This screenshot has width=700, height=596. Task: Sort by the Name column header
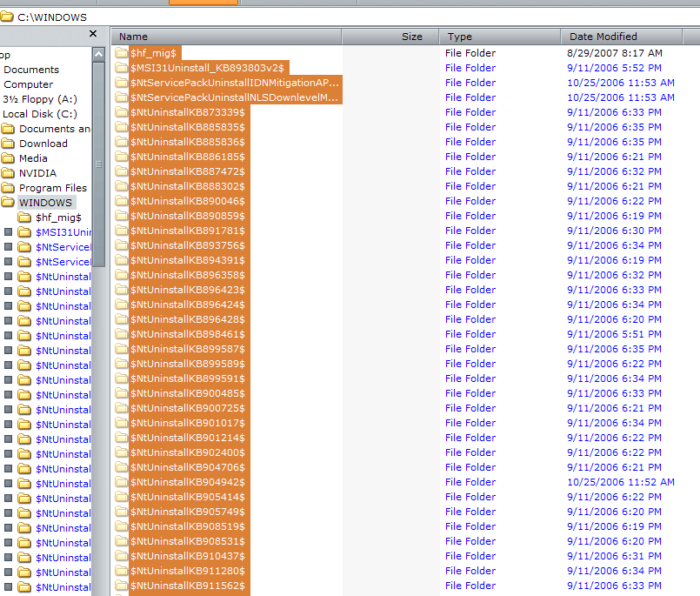(x=226, y=37)
